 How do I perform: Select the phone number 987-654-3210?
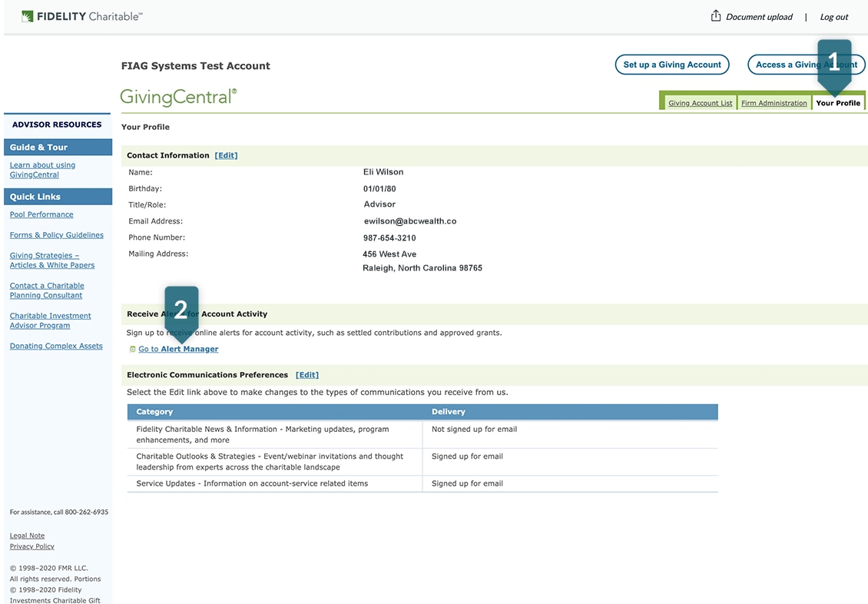(x=389, y=238)
